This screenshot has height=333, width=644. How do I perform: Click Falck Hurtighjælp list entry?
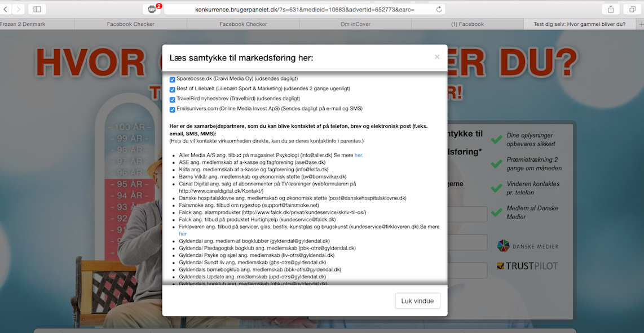click(258, 220)
